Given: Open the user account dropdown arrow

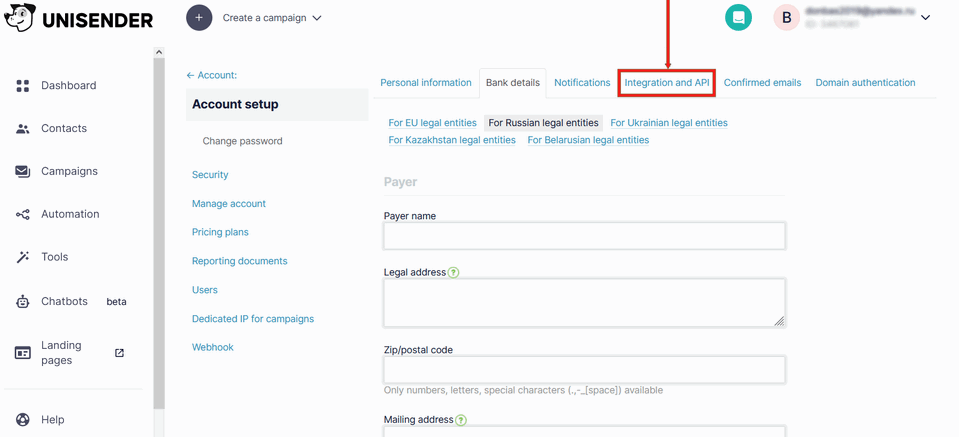Looking at the screenshot, I should [925, 18].
